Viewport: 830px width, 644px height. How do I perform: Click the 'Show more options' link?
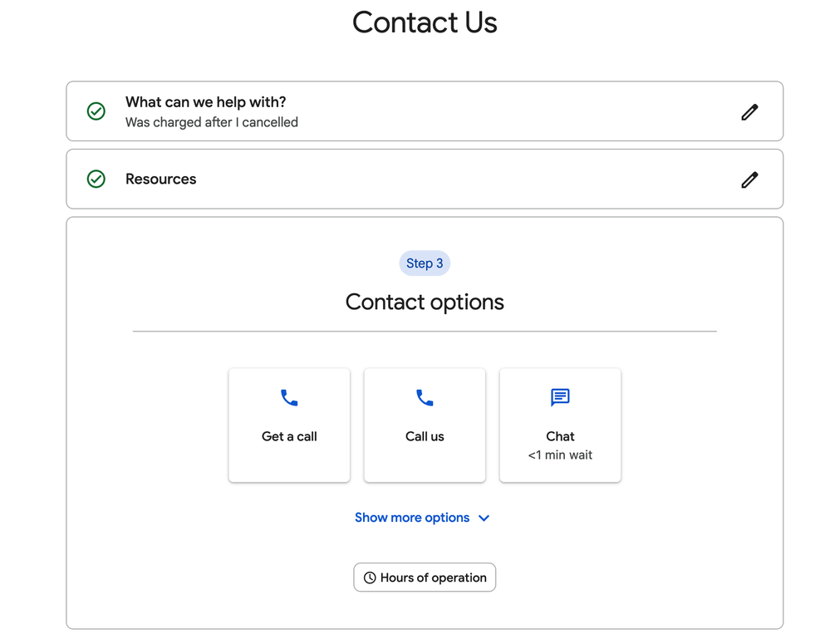[x=412, y=518]
